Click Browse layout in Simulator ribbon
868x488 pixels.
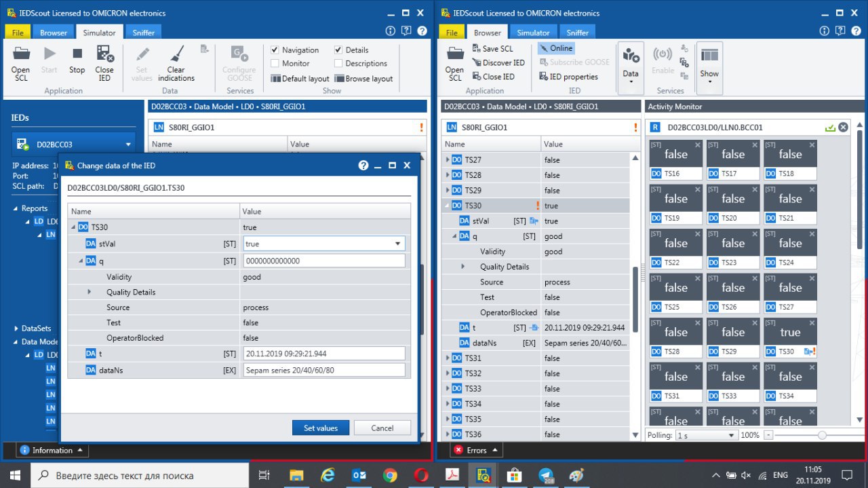[363, 79]
